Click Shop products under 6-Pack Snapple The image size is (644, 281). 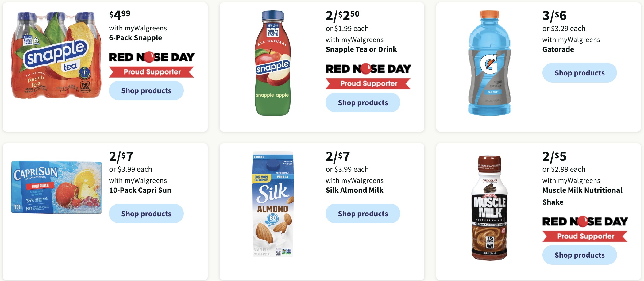(146, 90)
